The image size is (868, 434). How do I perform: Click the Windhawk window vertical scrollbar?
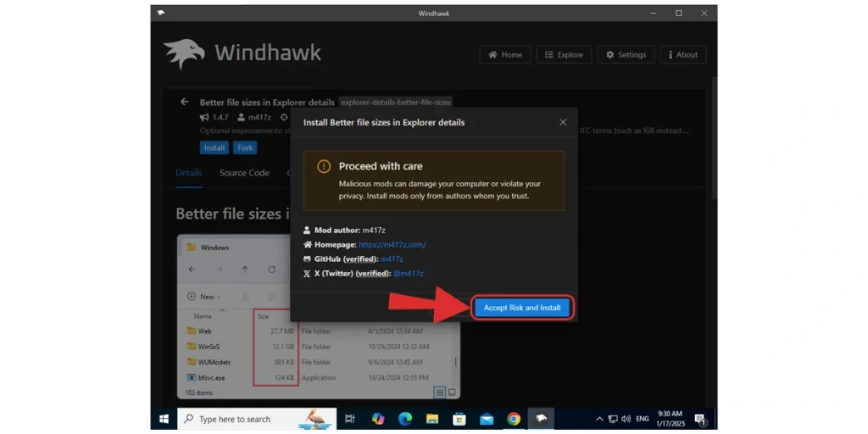pos(714,138)
